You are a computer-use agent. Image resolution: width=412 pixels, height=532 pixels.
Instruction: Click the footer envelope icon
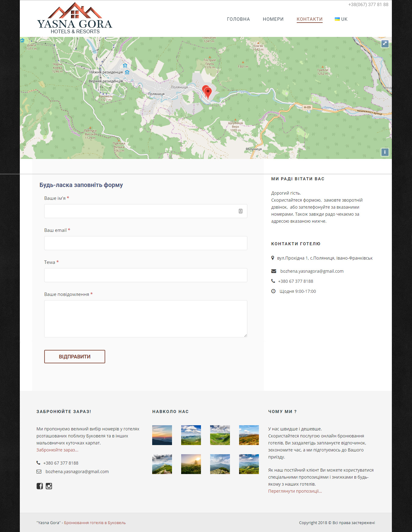39,472
